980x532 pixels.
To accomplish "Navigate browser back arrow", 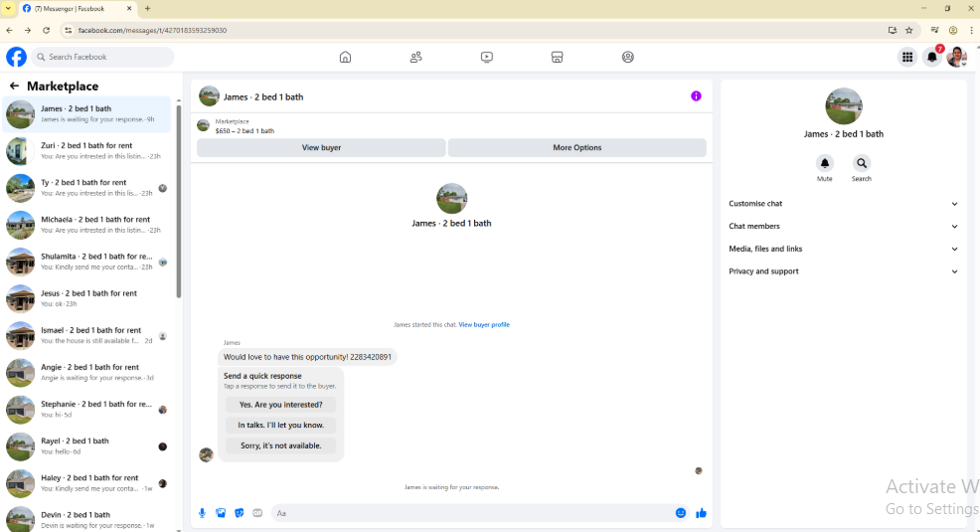I will click(x=9, y=30).
